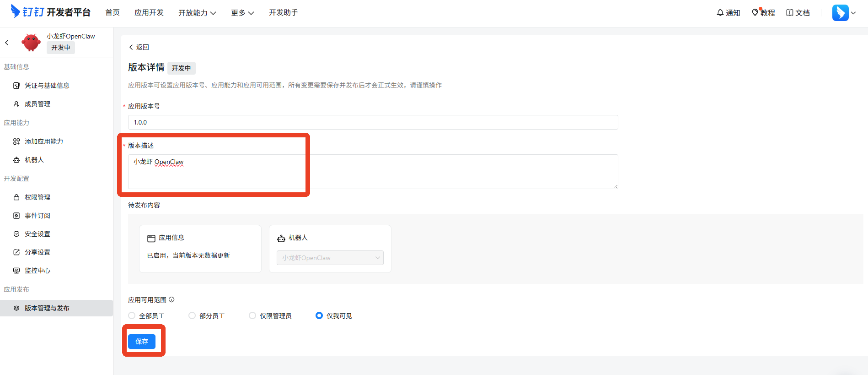Expand the 更多 dropdown in navigation
Image resolution: width=868 pixels, height=375 pixels.
[242, 13]
